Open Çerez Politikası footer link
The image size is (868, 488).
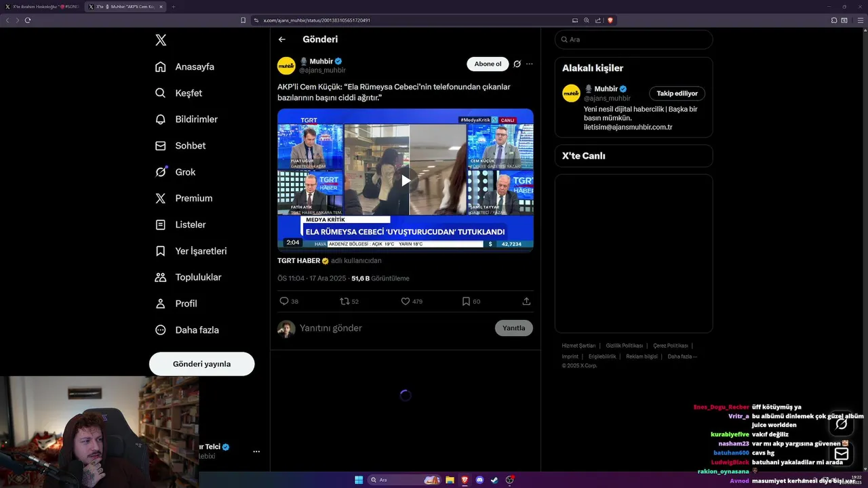click(x=671, y=346)
